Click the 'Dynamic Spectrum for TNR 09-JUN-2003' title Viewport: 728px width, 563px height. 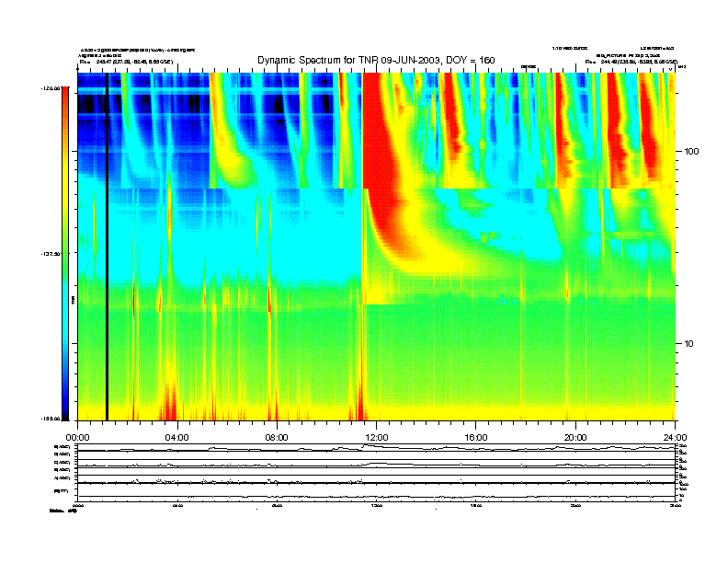click(376, 60)
